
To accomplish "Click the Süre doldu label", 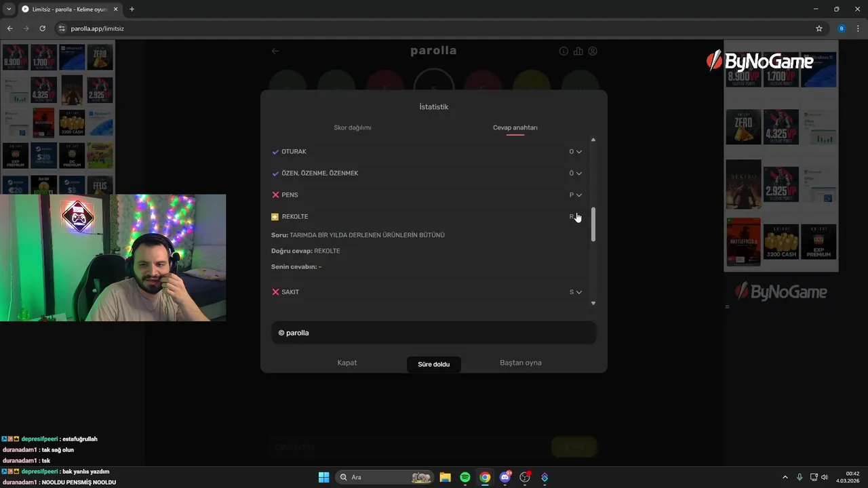I will point(434,365).
